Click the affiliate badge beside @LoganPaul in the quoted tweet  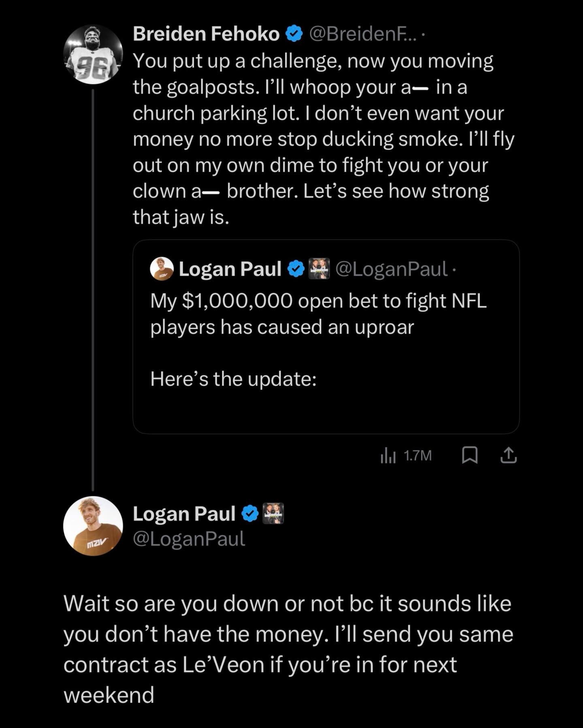(319, 269)
